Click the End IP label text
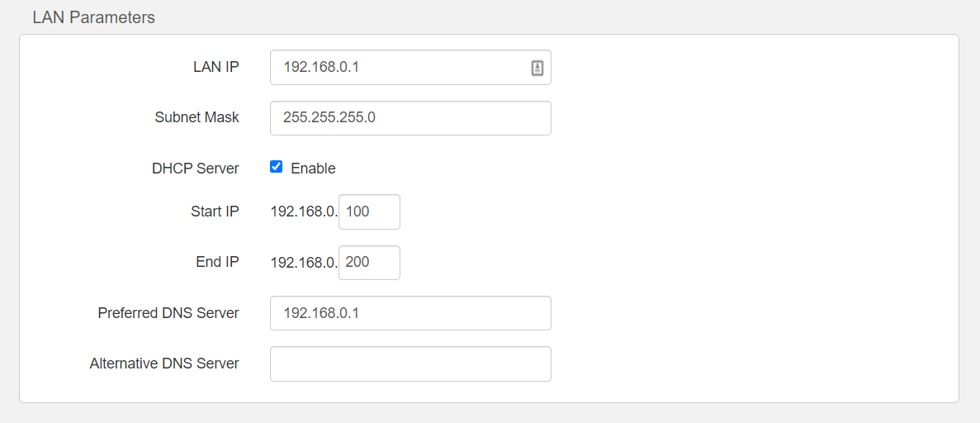The width and height of the screenshot is (980, 423). (217, 263)
